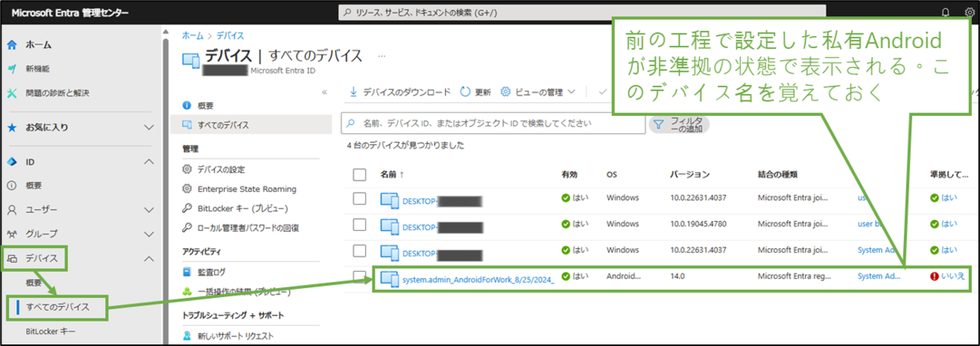This screenshot has height=346, width=980.
Task: Expand the ユーザー section chevron
Action: (149, 209)
